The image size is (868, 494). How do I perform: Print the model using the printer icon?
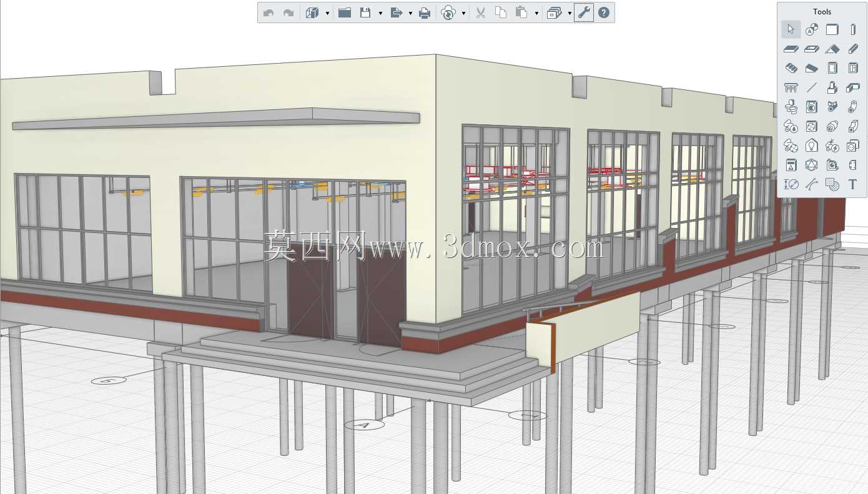pos(425,12)
